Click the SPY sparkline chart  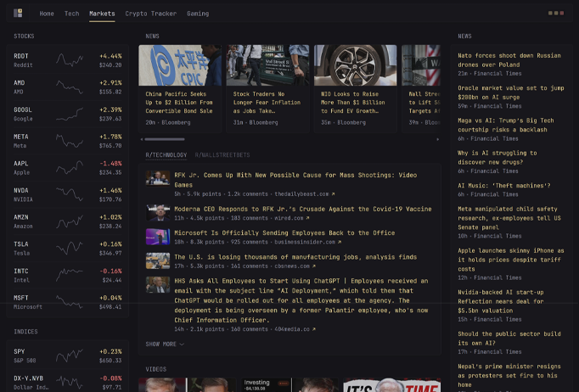click(x=70, y=356)
